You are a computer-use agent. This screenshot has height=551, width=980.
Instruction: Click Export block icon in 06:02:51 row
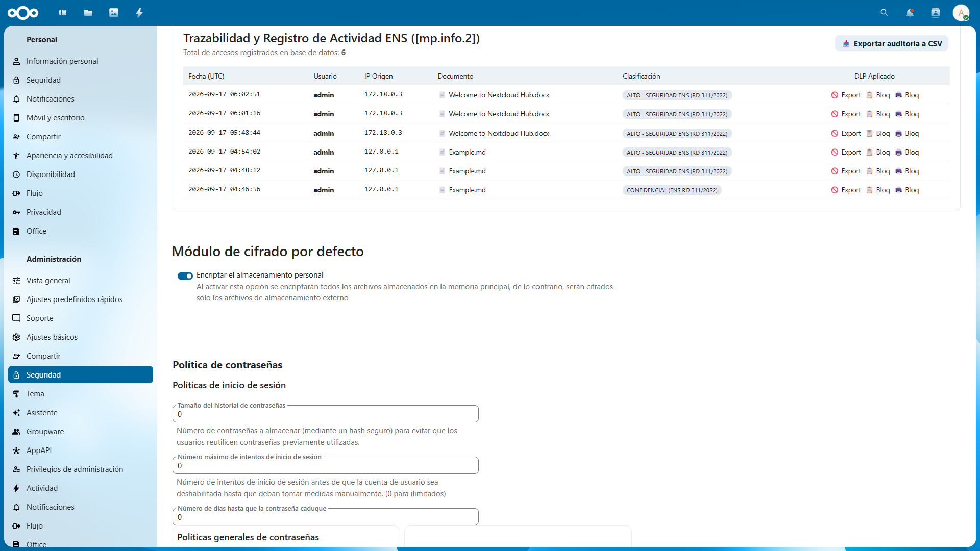point(835,95)
